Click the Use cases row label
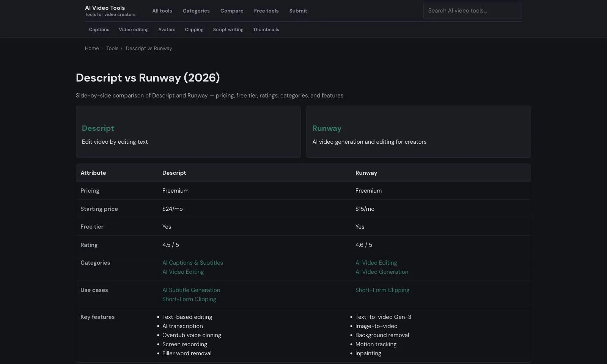 94,290
